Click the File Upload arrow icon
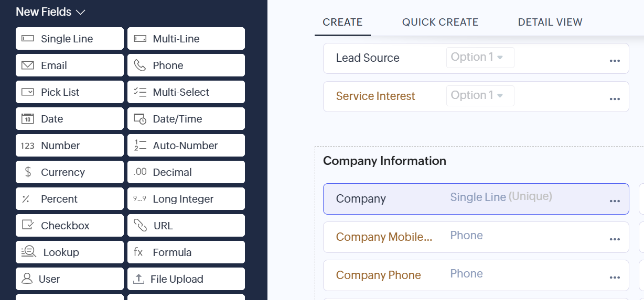The image size is (644, 300). [138, 279]
